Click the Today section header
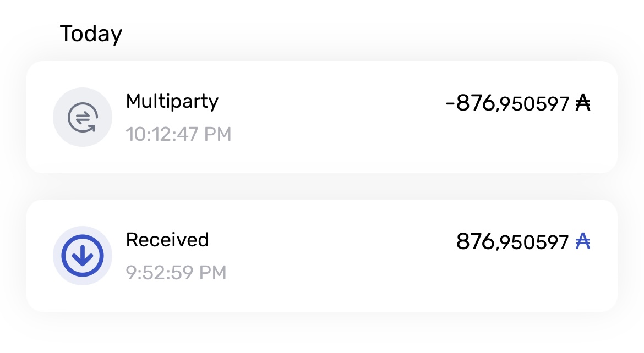The image size is (644, 353). (91, 34)
